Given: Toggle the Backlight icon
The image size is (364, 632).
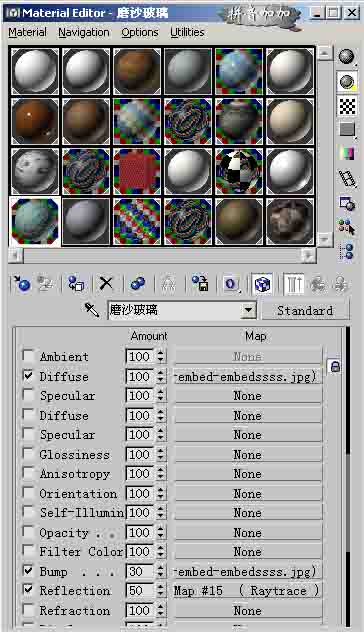Looking at the screenshot, I should 346,82.
